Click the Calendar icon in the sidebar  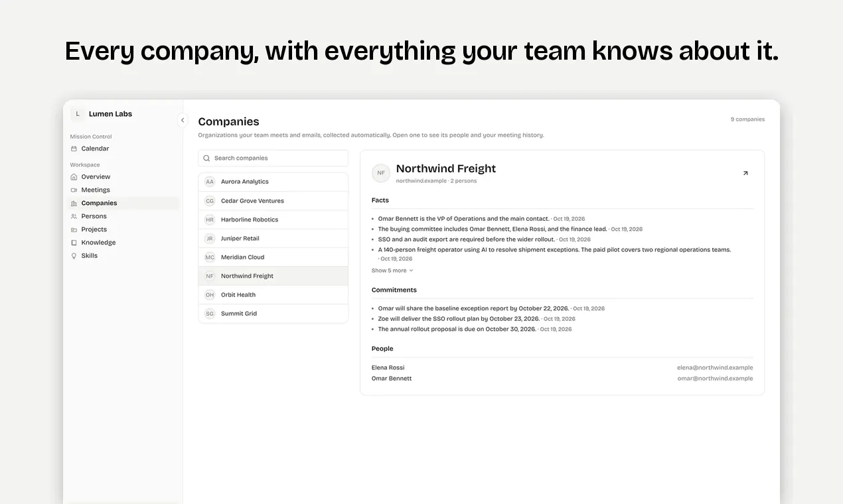(x=74, y=149)
